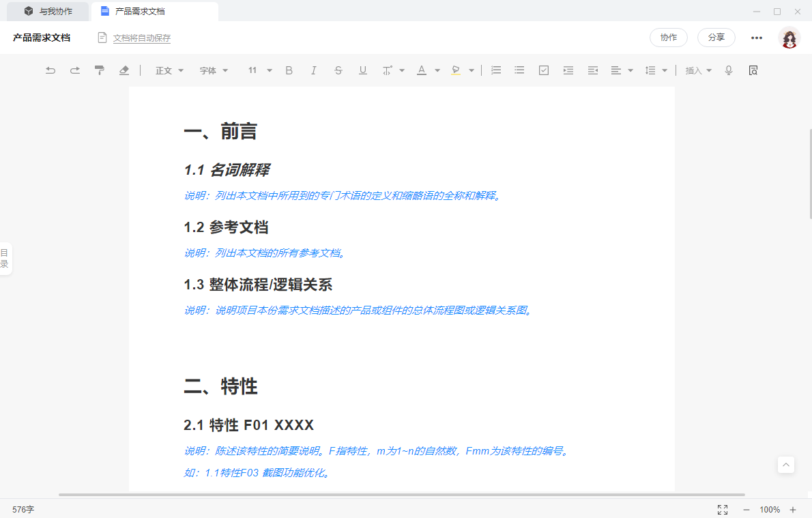Open the 目录 outline side panel
Viewport: 812px width, 518px height.
tap(5, 259)
